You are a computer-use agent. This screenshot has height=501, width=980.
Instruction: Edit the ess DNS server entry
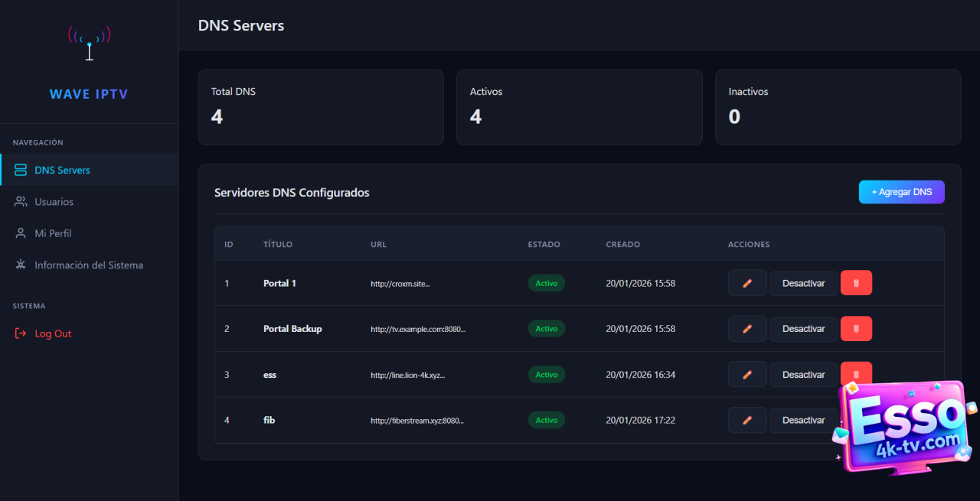tap(746, 375)
